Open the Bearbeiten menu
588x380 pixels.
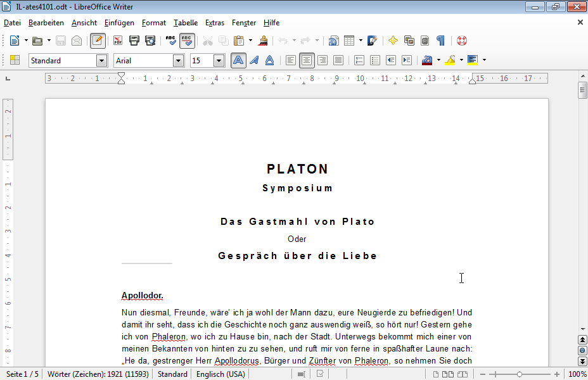(x=46, y=23)
